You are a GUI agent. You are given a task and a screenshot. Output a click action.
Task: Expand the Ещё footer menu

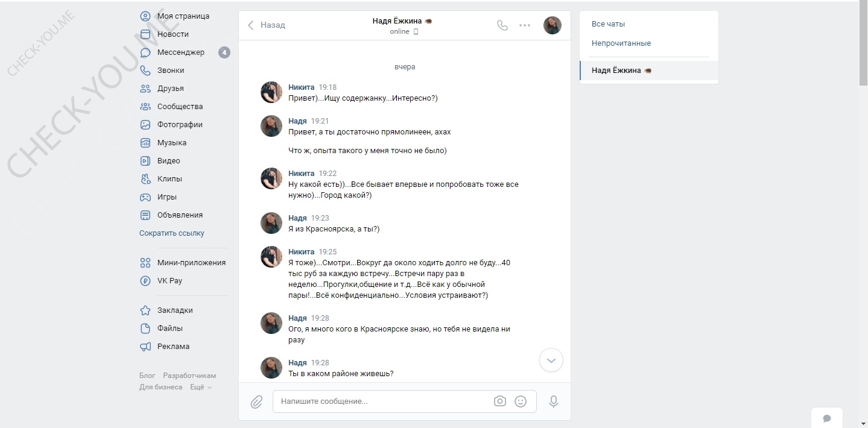201,388
